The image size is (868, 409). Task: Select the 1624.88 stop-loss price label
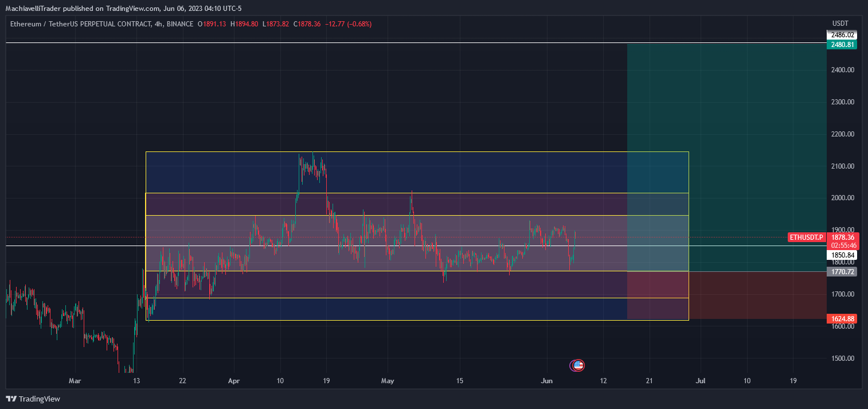point(842,318)
